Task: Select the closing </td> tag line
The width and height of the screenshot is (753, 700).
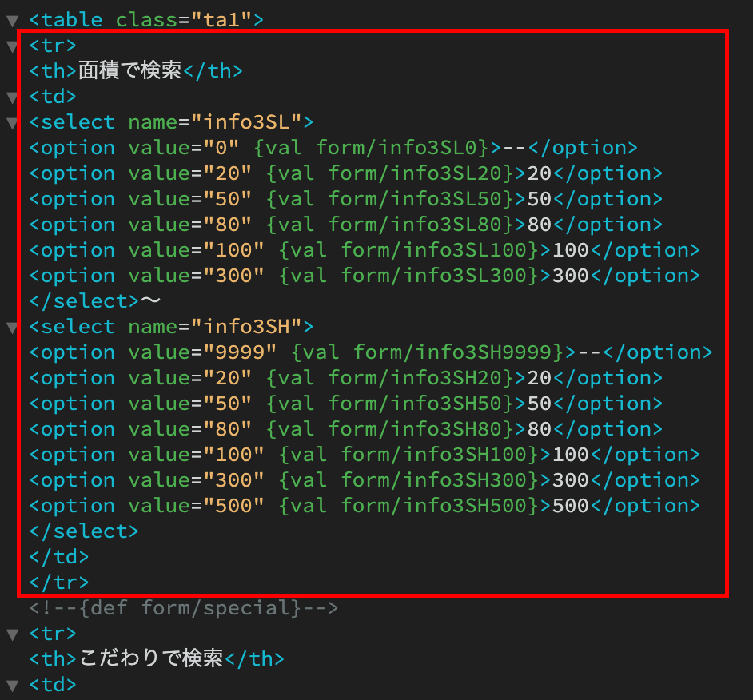Action: pyautogui.click(x=59, y=556)
